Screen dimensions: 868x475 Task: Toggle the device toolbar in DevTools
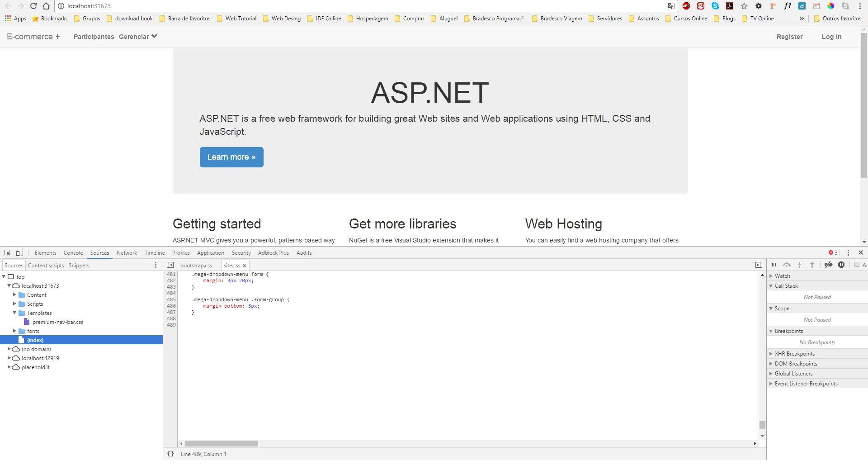click(19, 252)
